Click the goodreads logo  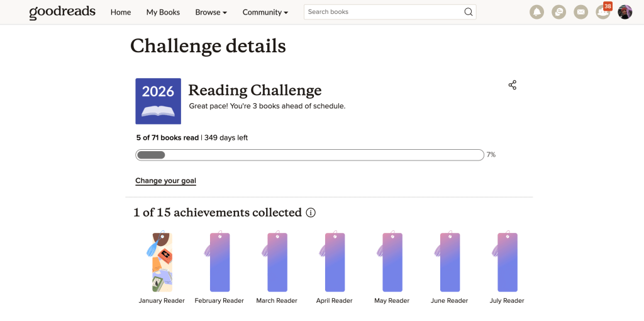click(x=62, y=12)
